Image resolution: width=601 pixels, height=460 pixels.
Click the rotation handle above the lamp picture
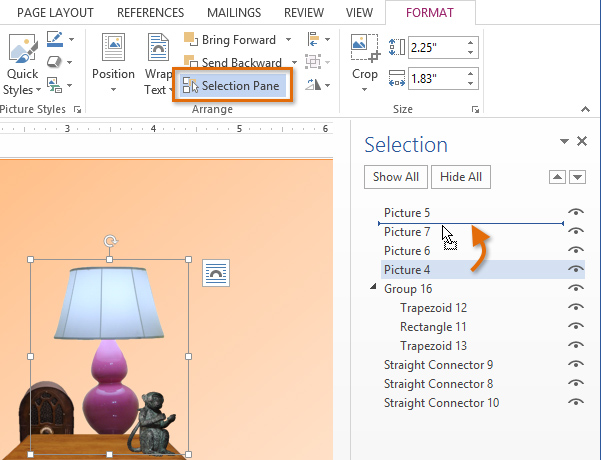click(110, 241)
